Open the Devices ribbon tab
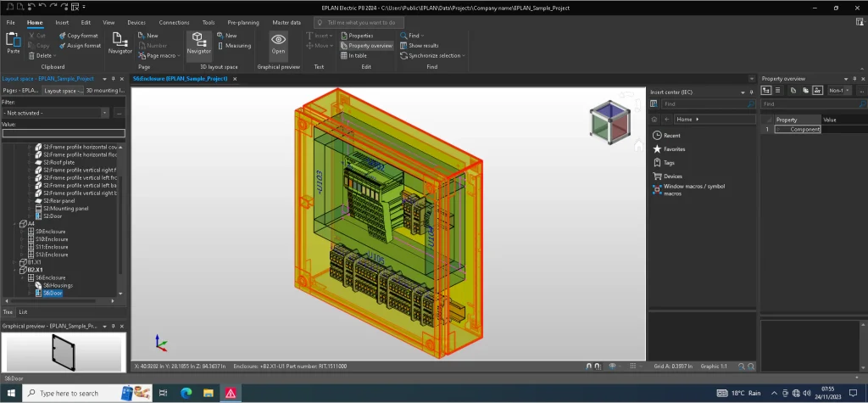The width and height of the screenshot is (868, 403). point(136,22)
